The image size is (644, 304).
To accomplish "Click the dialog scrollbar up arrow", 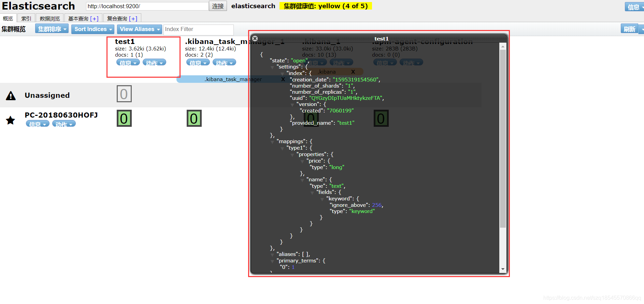I will (503, 47).
